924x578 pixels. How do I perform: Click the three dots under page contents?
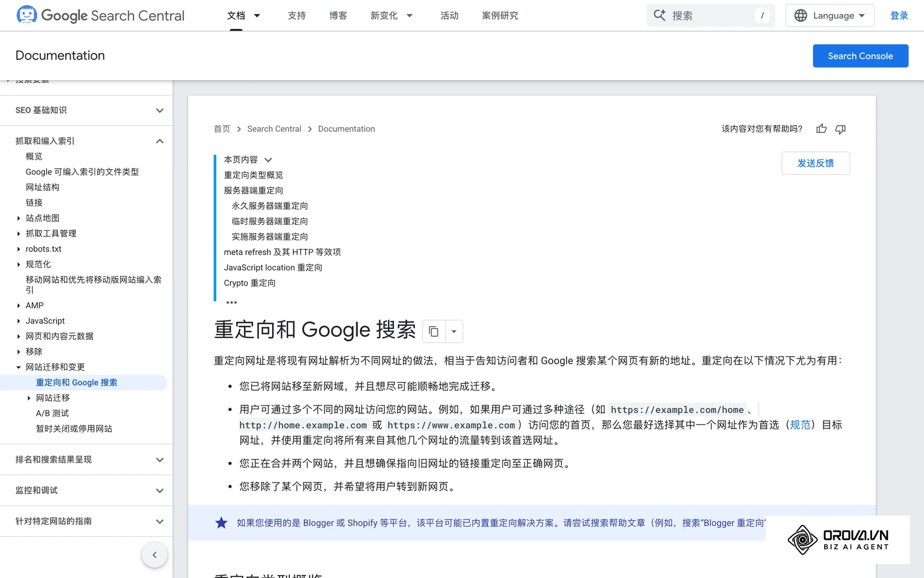232,302
